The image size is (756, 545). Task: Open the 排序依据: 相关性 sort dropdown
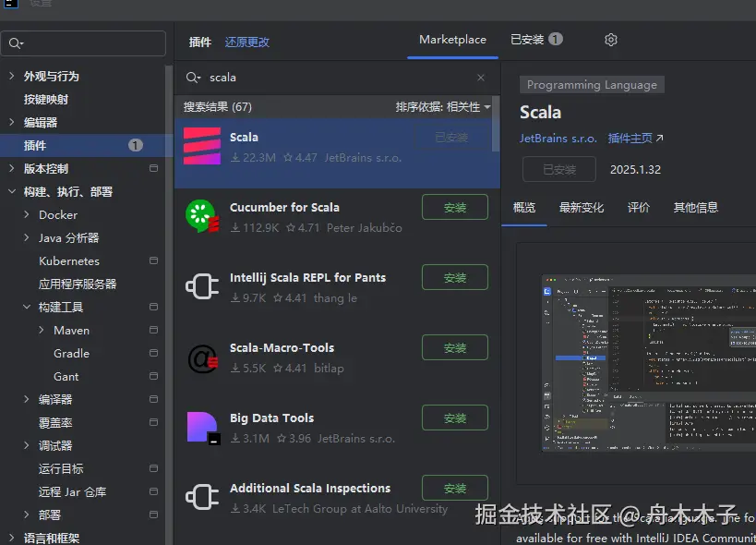[442, 107]
